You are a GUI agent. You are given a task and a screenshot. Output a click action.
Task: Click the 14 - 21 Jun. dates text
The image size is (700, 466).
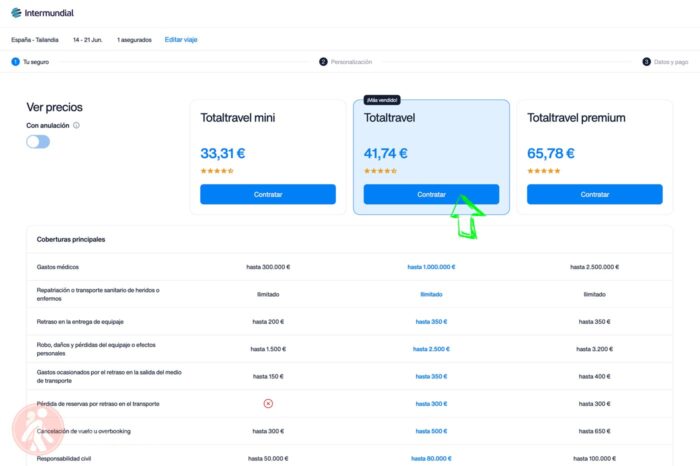click(x=88, y=40)
